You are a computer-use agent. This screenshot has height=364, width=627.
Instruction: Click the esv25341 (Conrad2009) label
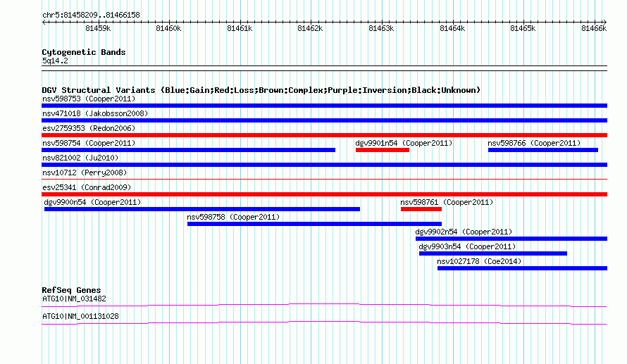click(87, 187)
